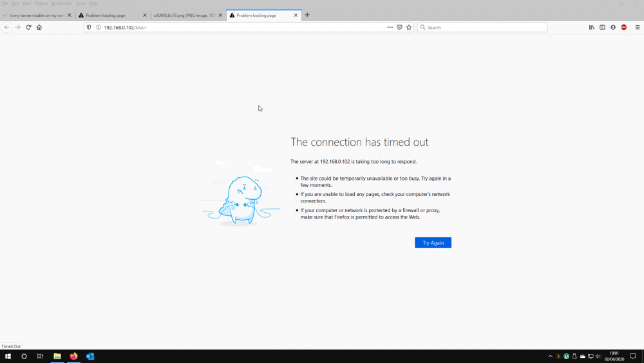Open the Firefox home page
This screenshot has width=644, height=363.
(x=39, y=28)
